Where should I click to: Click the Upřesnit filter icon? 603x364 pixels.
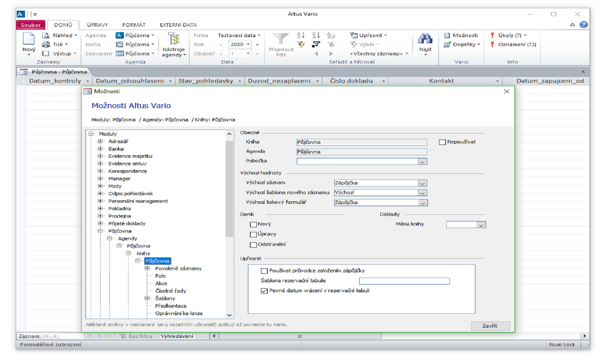coord(353,35)
